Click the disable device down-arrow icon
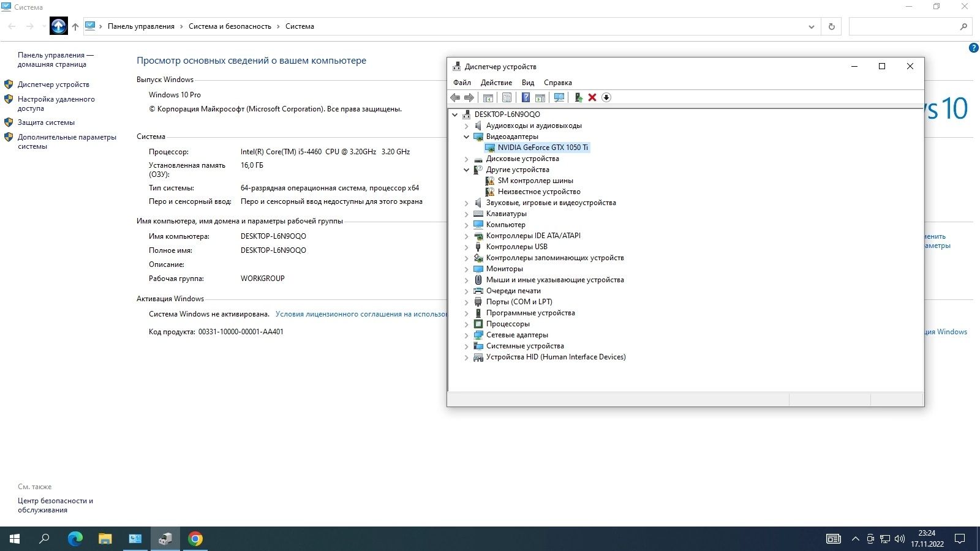The width and height of the screenshot is (980, 551). click(606, 97)
